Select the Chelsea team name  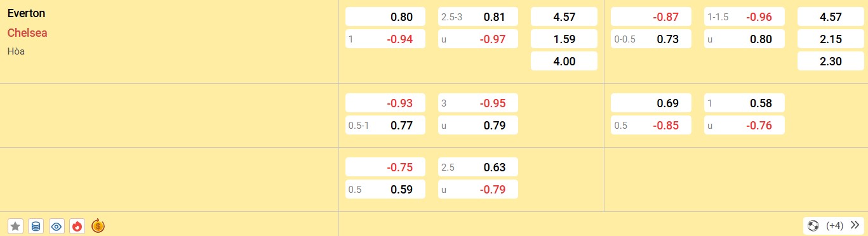pos(27,33)
